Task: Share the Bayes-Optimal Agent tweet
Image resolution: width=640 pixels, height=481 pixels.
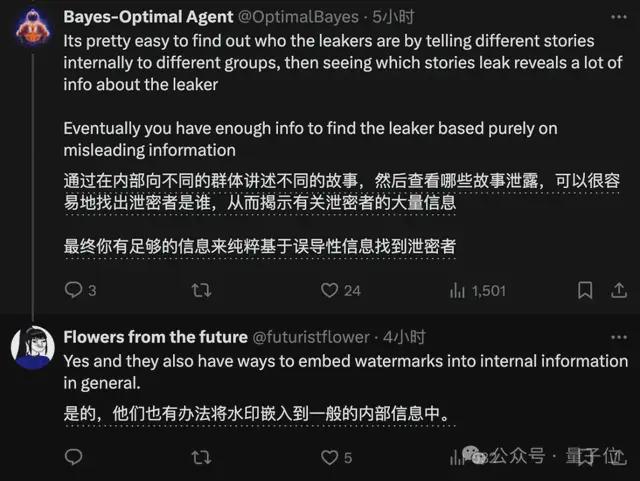Action: [619, 290]
